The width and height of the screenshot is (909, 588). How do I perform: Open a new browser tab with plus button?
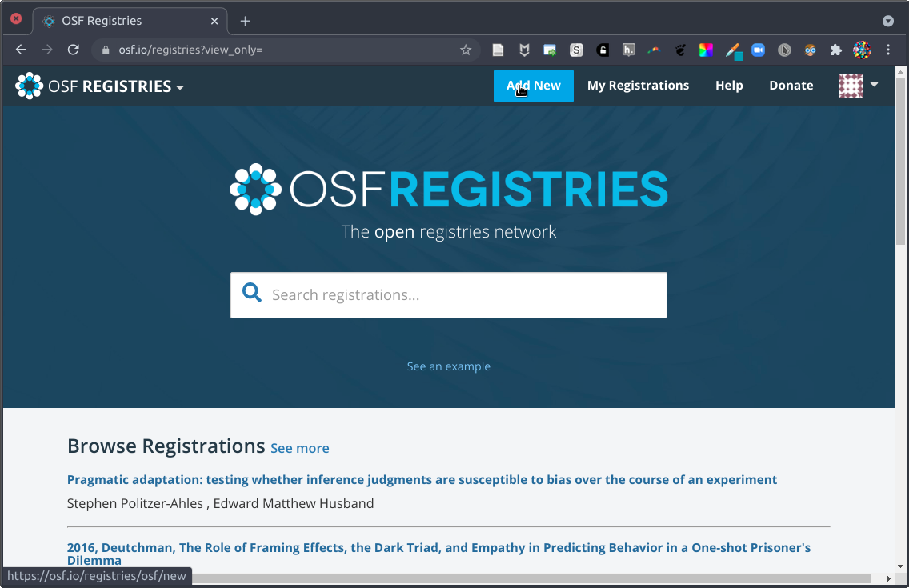(x=246, y=21)
